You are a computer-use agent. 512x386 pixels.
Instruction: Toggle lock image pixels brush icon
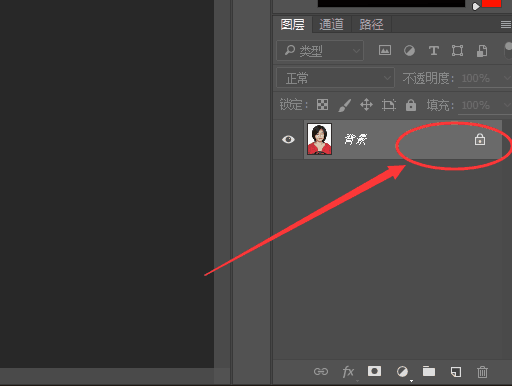345,105
